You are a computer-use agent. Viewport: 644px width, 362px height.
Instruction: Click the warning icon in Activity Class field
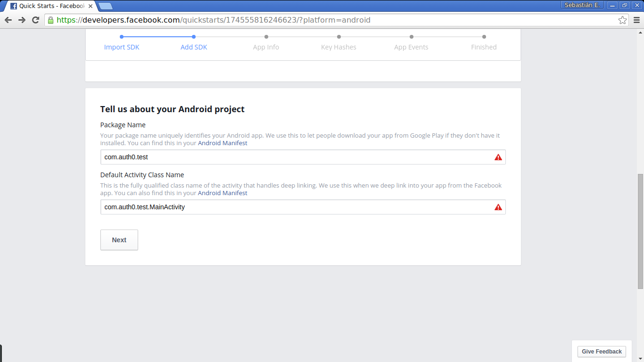pyautogui.click(x=498, y=207)
